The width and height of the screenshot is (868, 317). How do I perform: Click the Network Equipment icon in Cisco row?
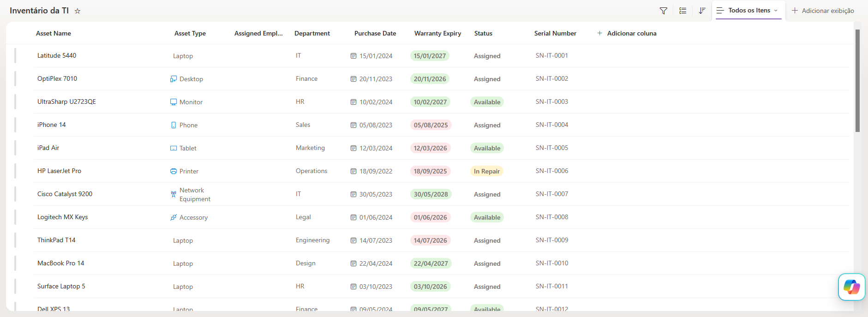(174, 194)
